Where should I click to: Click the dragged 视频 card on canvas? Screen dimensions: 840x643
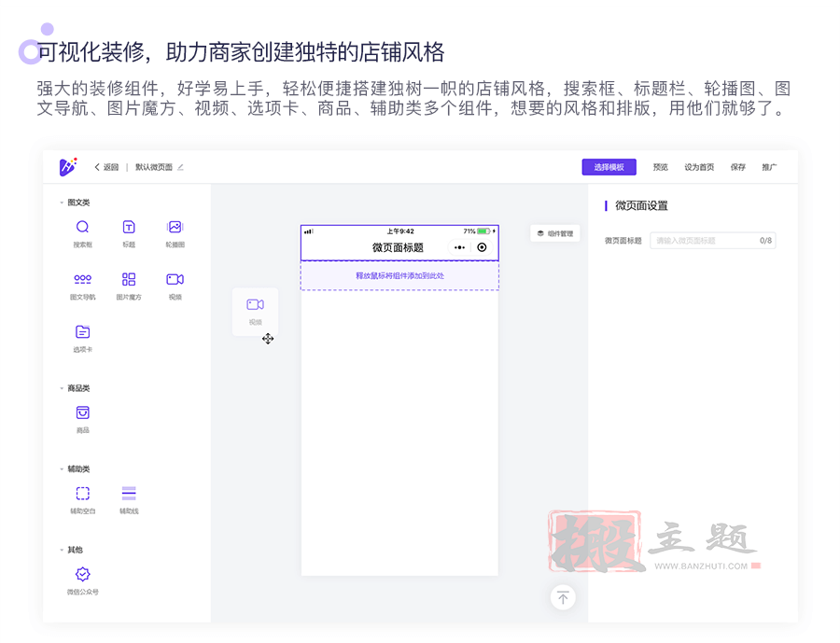[255, 312]
